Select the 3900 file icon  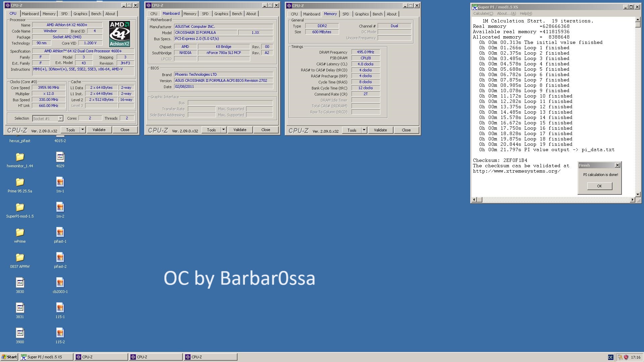[x=20, y=333]
